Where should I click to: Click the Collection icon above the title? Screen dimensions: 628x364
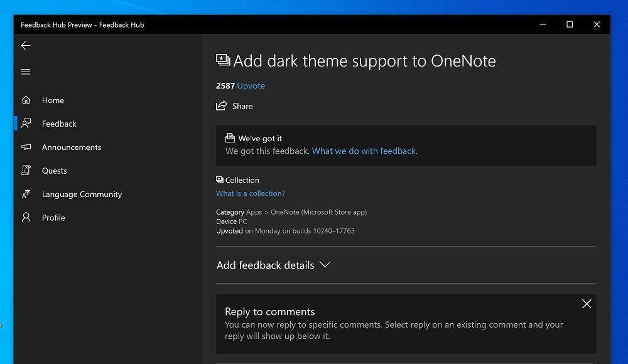(219, 179)
